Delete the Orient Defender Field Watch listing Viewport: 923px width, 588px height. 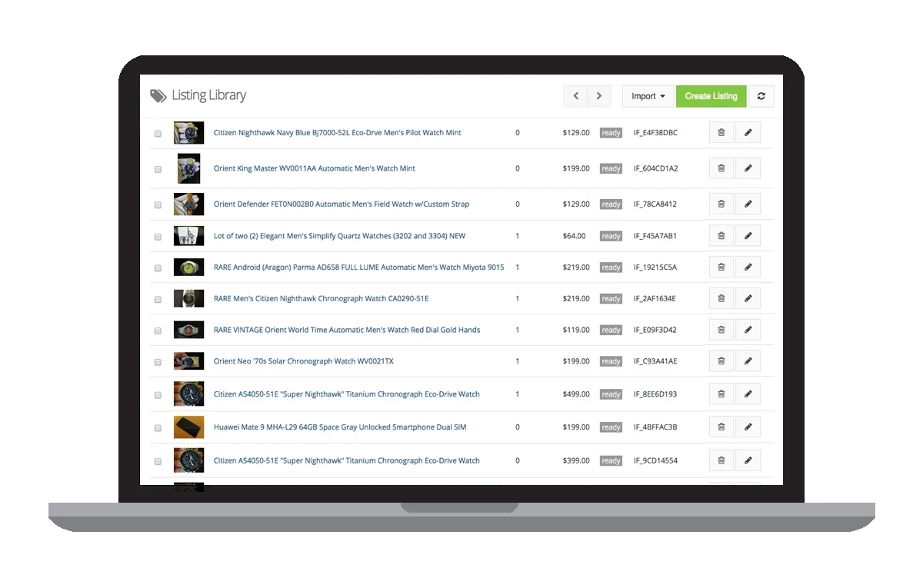point(721,204)
